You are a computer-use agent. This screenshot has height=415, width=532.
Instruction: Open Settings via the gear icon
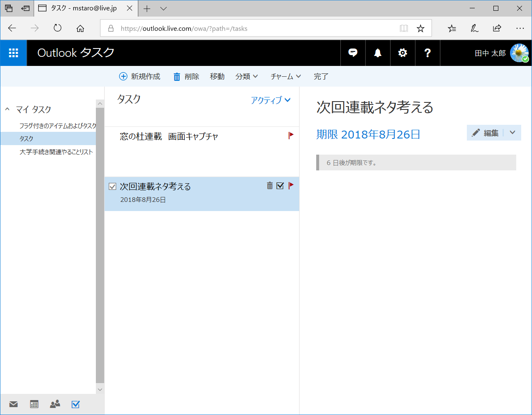(x=402, y=53)
